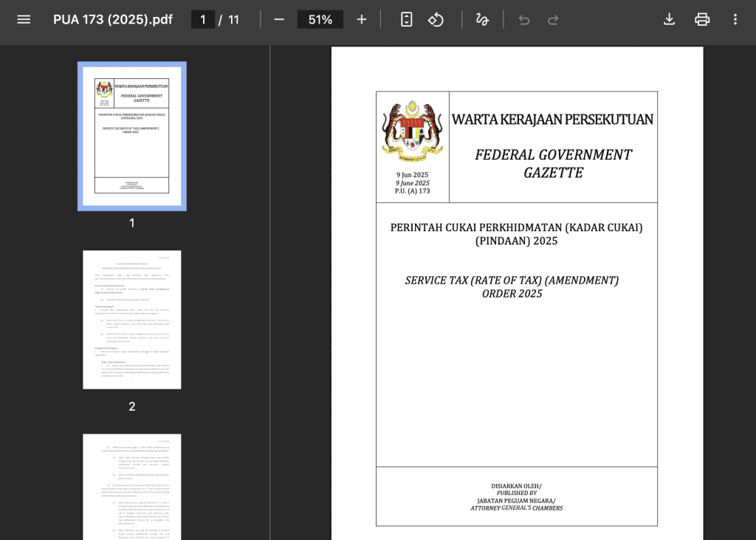The image size is (756, 540).
Task: Select page 1 thumbnail
Action: (x=132, y=136)
